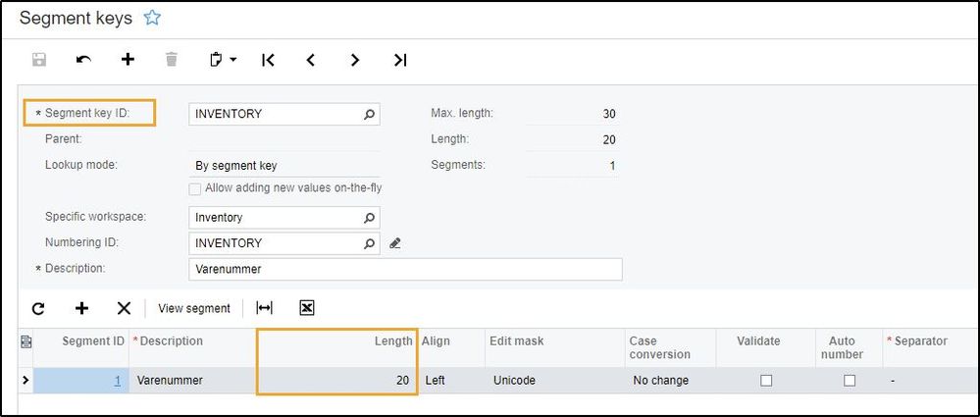This screenshot has width=980, height=417.
Task: Check Auto number for segment 1
Action: click(x=850, y=380)
